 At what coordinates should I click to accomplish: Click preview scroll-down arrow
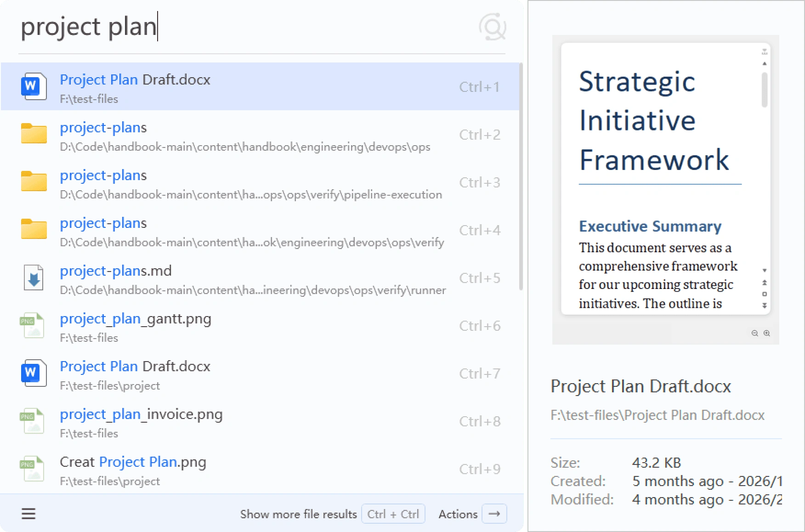(x=765, y=270)
